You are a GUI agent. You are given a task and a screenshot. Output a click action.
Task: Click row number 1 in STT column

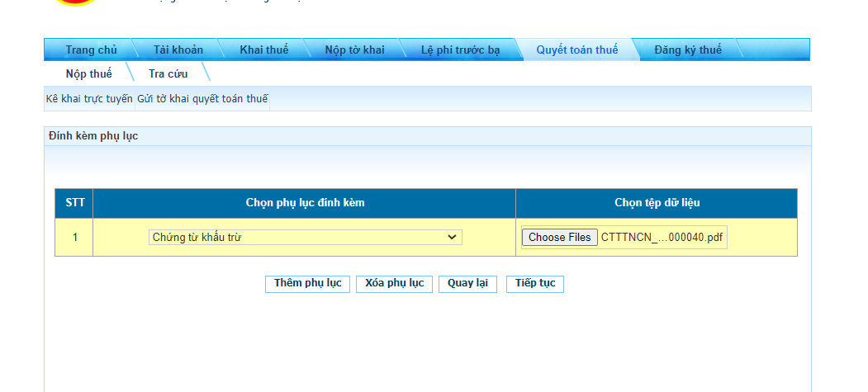74,238
